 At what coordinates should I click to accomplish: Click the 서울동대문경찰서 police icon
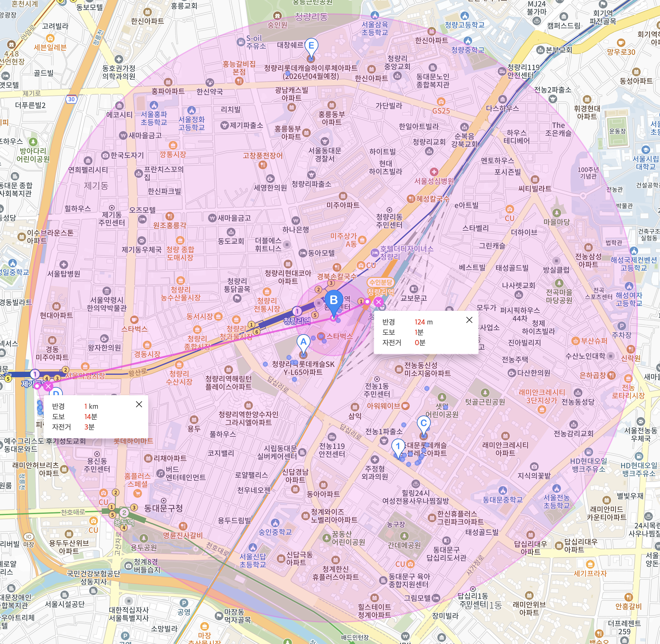tap(325, 141)
